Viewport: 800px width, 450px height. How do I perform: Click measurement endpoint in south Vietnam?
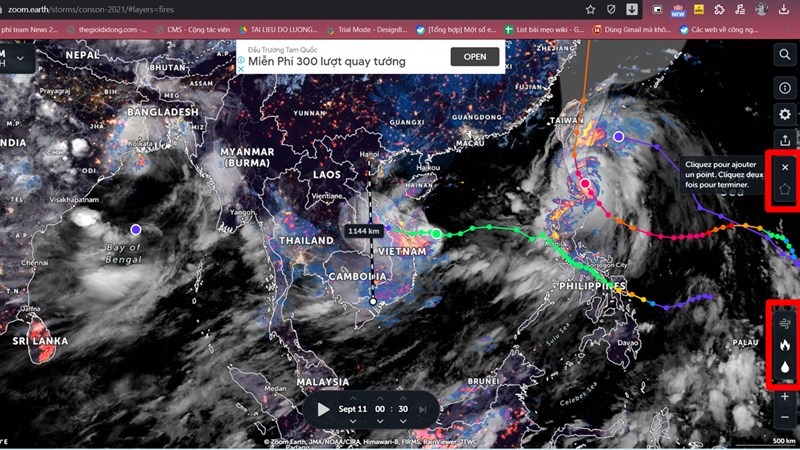point(373,302)
